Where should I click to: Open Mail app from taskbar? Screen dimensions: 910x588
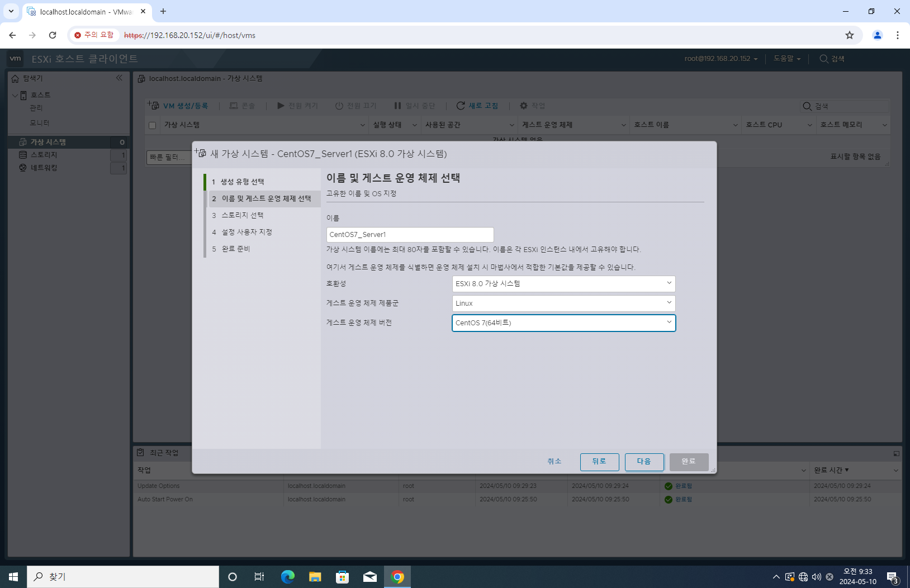pyautogui.click(x=370, y=577)
